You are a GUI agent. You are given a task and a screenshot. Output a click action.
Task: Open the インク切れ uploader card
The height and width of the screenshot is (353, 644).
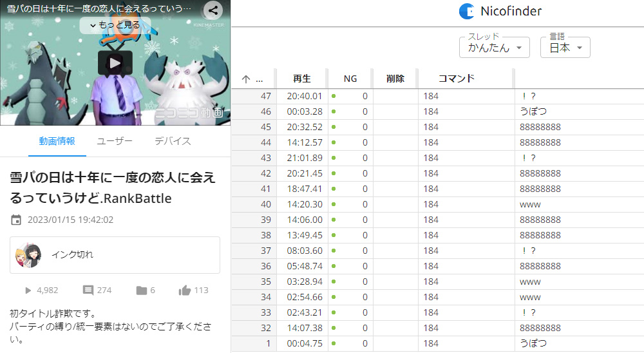[x=115, y=255]
